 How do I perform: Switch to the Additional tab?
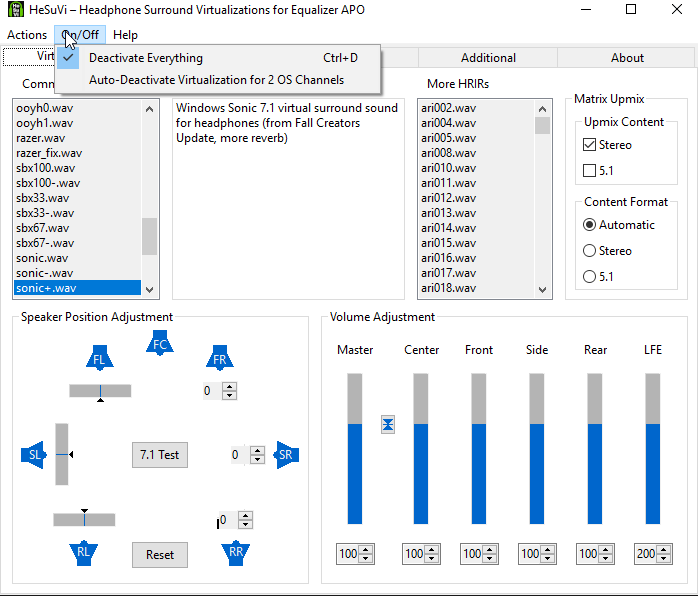pos(488,58)
